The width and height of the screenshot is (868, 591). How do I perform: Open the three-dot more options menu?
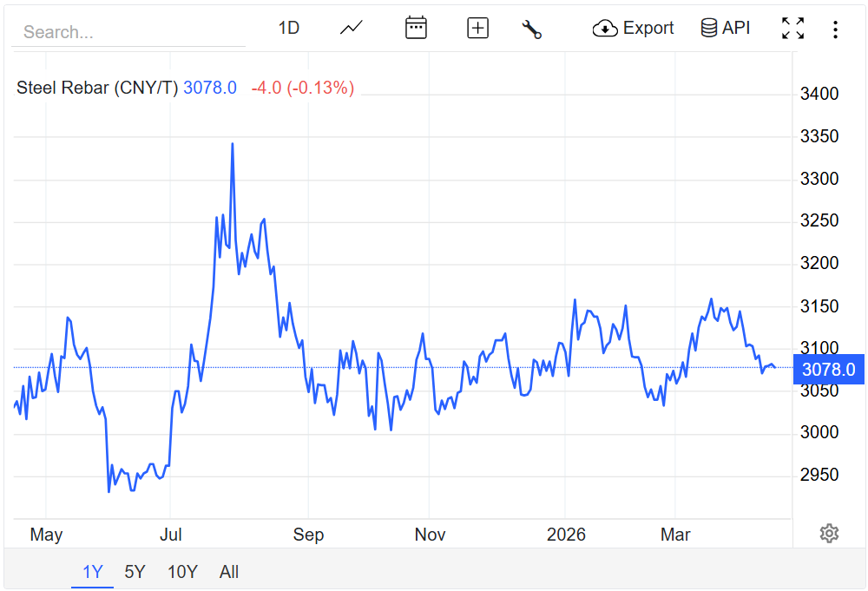(834, 30)
